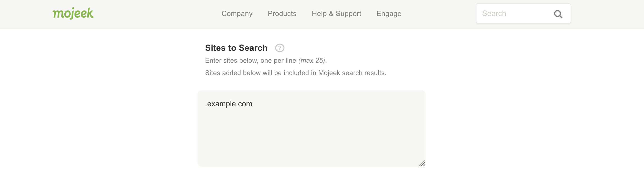The height and width of the screenshot is (174, 644).
Task: Click the Search placeholder text
Action: tap(494, 14)
